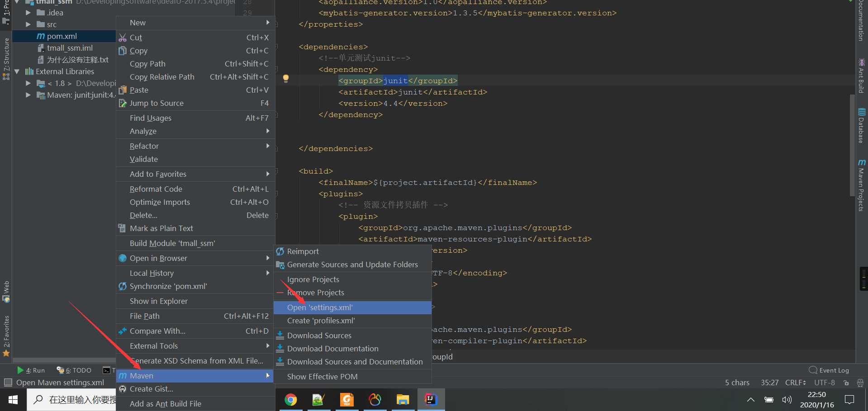
Task: Click the Open in Browser globe icon
Action: [x=123, y=258]
